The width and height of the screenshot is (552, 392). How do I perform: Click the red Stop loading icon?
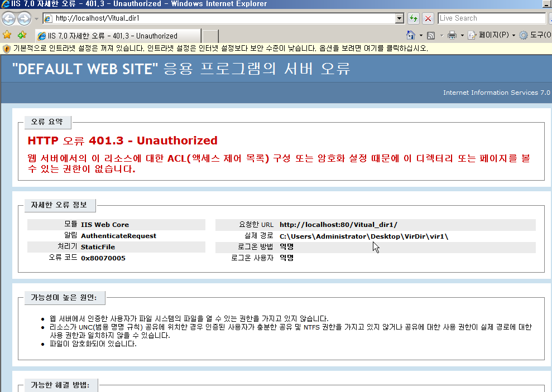point(428,18)
